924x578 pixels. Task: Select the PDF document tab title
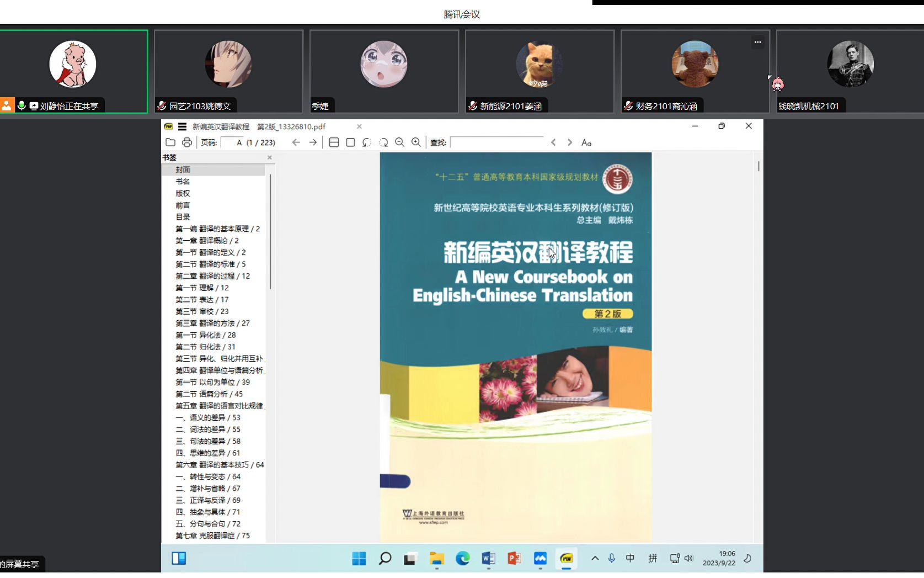pos(259,126)
